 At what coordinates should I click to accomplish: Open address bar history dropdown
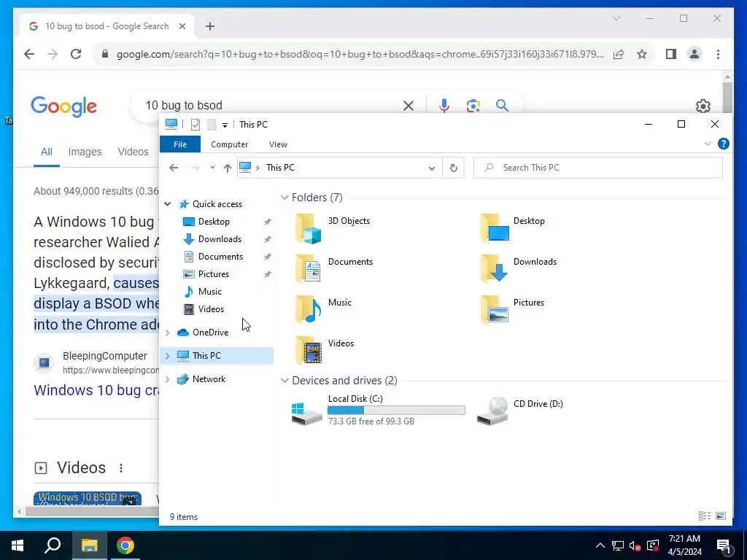[x=432, y=168]
